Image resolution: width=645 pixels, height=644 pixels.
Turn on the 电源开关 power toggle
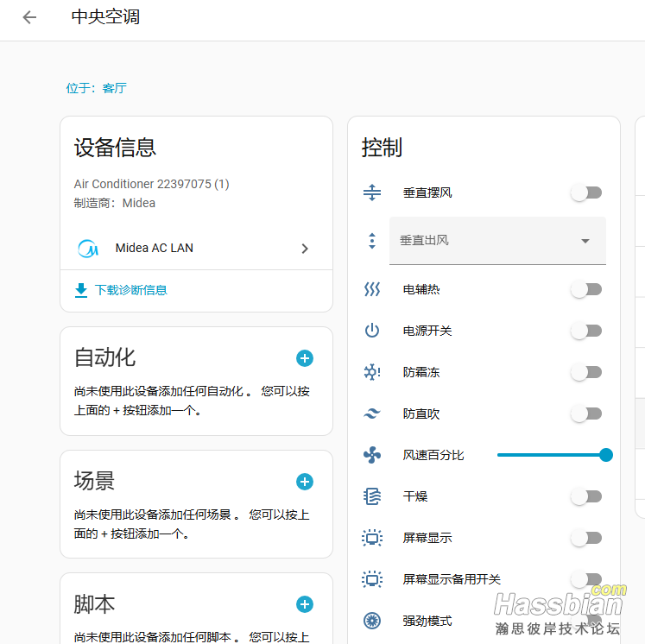[x=586, y=331]
